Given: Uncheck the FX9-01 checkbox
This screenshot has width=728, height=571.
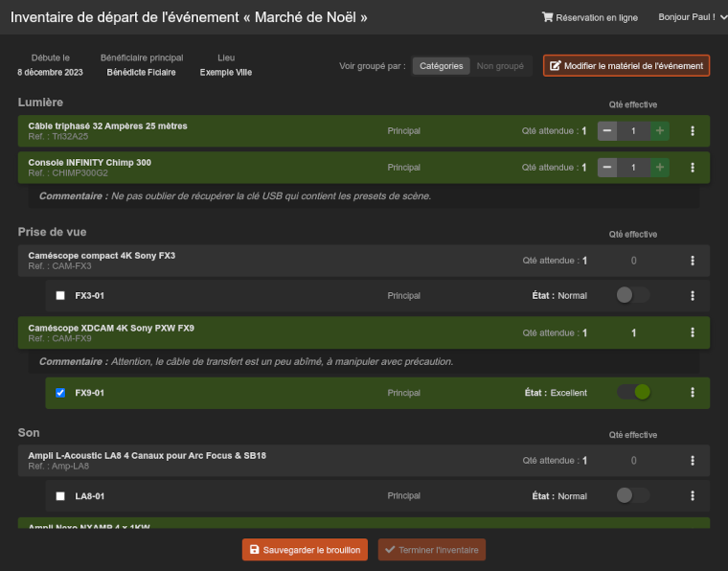Looking at the screenshot, I should point(60,393).
